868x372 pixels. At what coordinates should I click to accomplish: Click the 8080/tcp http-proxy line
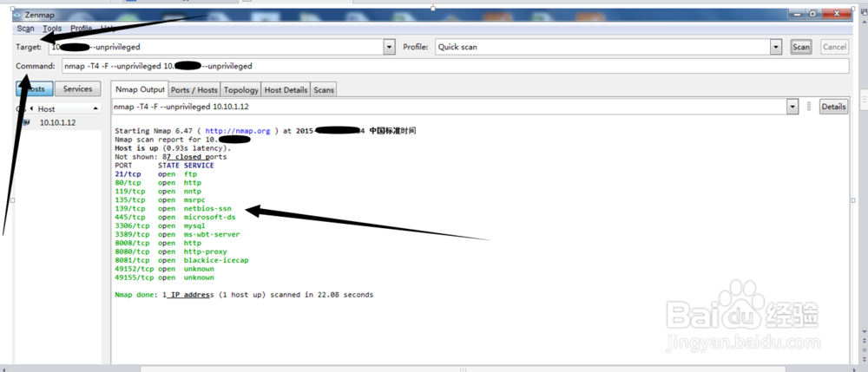[x=171, y=251]
